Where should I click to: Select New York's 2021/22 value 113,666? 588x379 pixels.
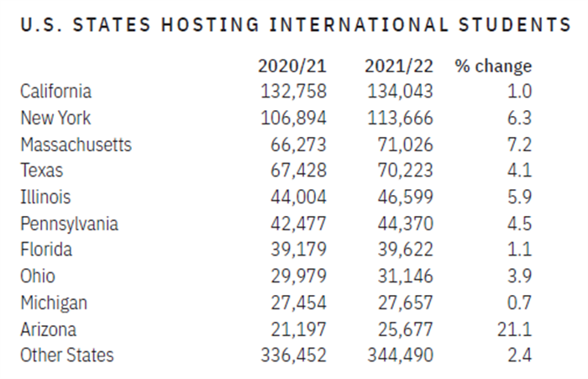click(401, 118)
